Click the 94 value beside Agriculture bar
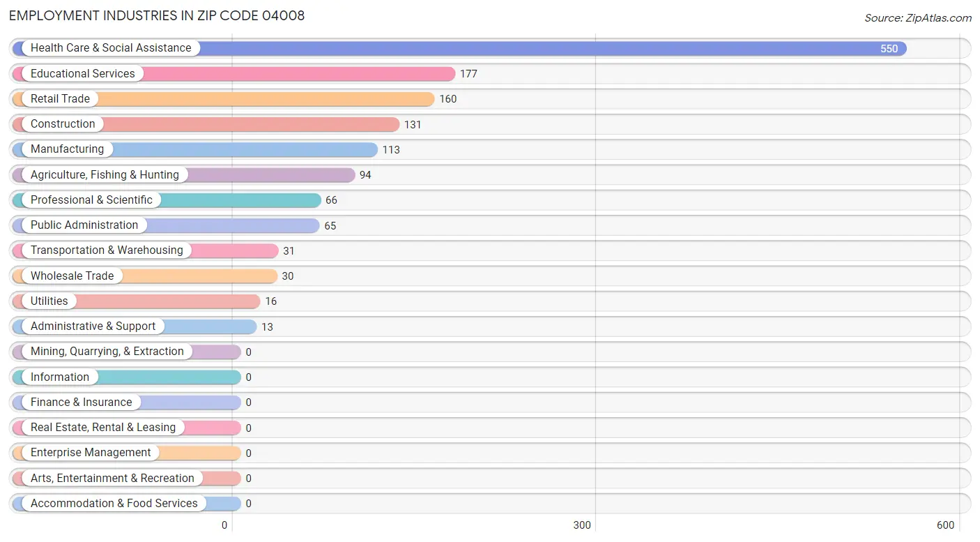Screen dimensions: 980x542 click(x=365, y=175)
